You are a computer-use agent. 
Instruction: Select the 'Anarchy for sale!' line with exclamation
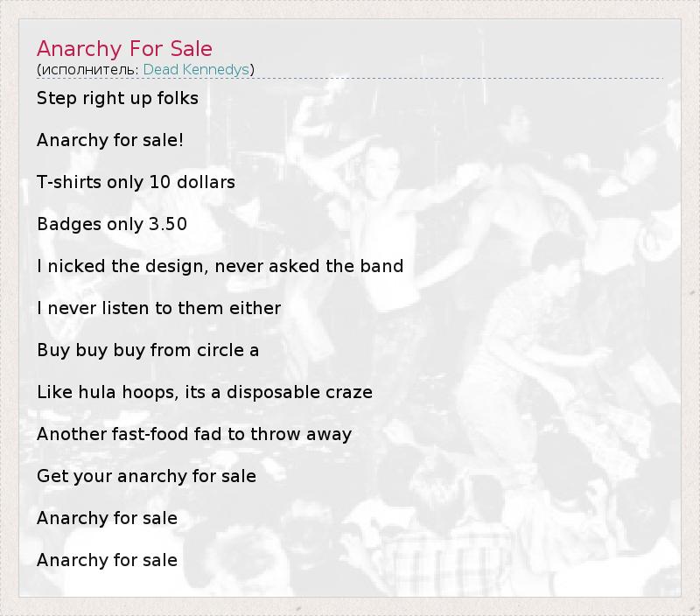pyautogui.click(x=110, y=140)
